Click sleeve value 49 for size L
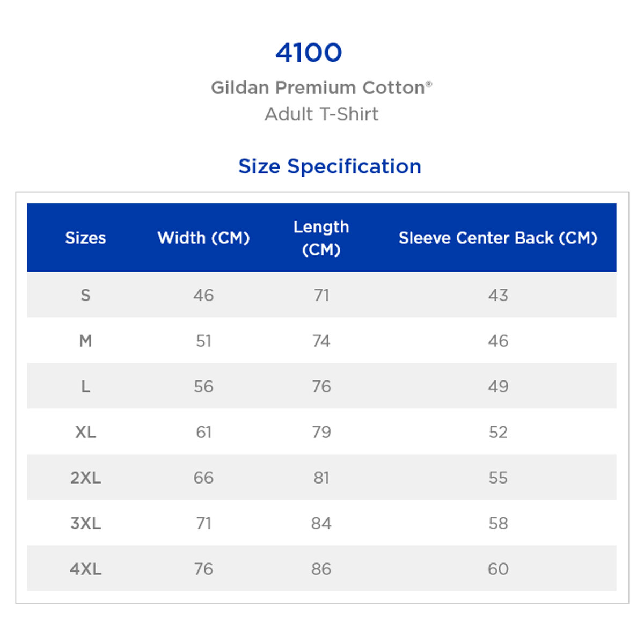Screen dimensions: 644x644 click(497, 386)
